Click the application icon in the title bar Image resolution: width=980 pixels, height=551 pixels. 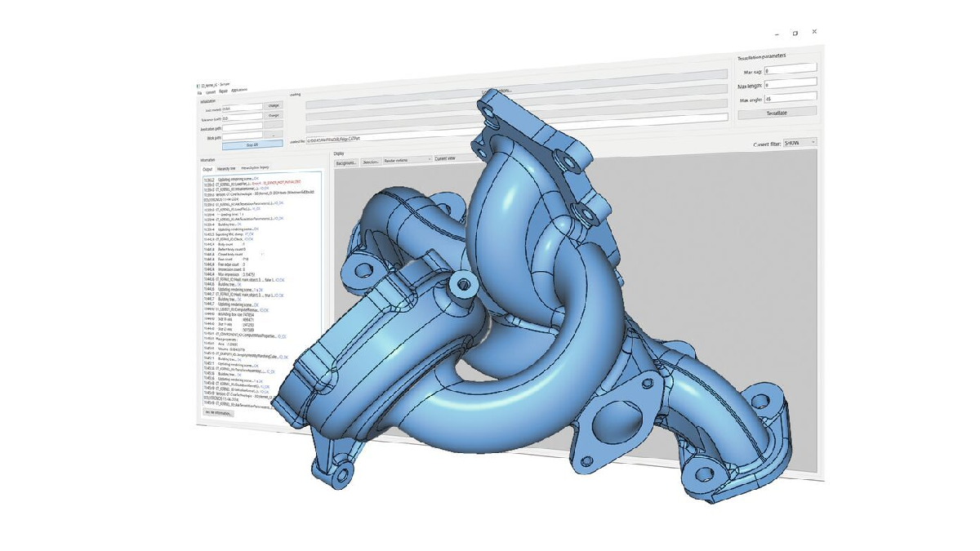point(198,86)
